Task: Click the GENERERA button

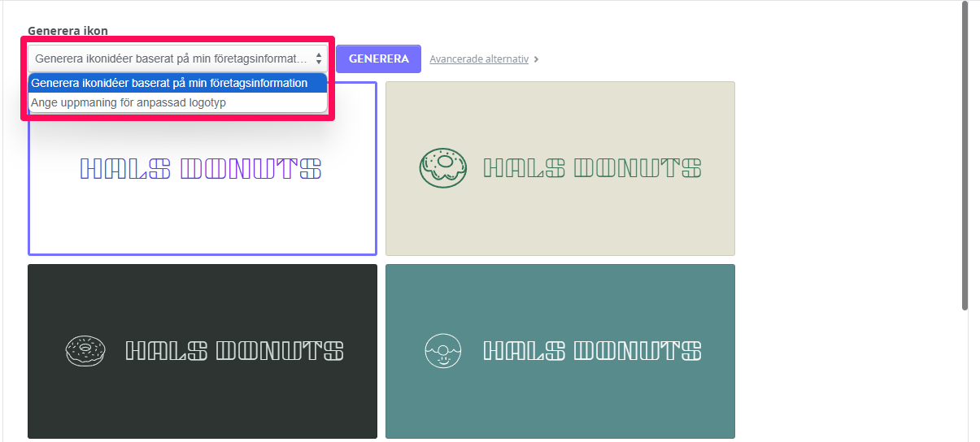Action: point(378,59)
